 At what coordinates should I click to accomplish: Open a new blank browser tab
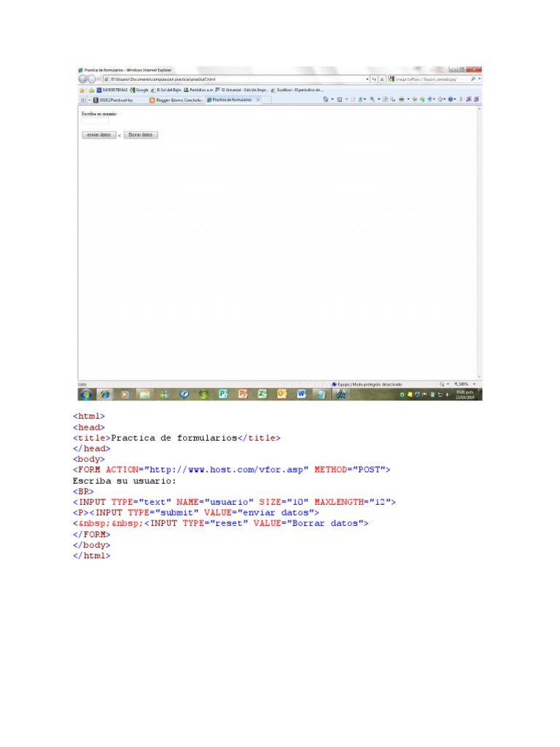coord(267,100)
